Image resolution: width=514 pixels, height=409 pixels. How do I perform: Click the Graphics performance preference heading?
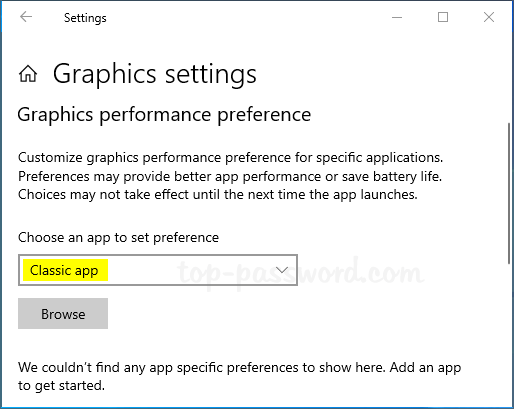click(x=164, y=115)
